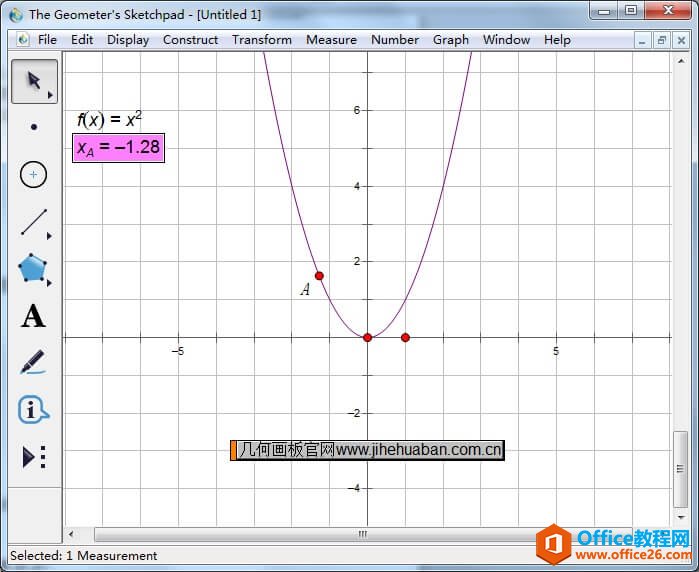Open the Construct menu
The image size is (699, 572).
(x=190, y=40)
